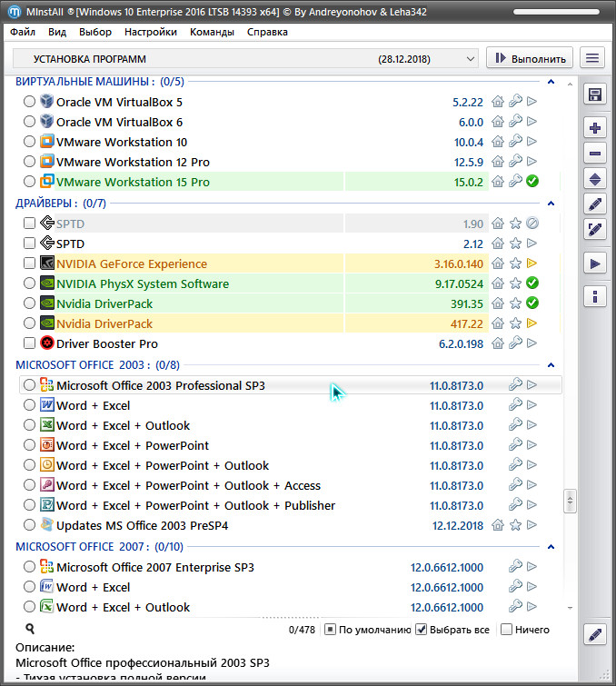Click the plus icon in right sidebar
616x686 pixels.
[x=595, y=128]
